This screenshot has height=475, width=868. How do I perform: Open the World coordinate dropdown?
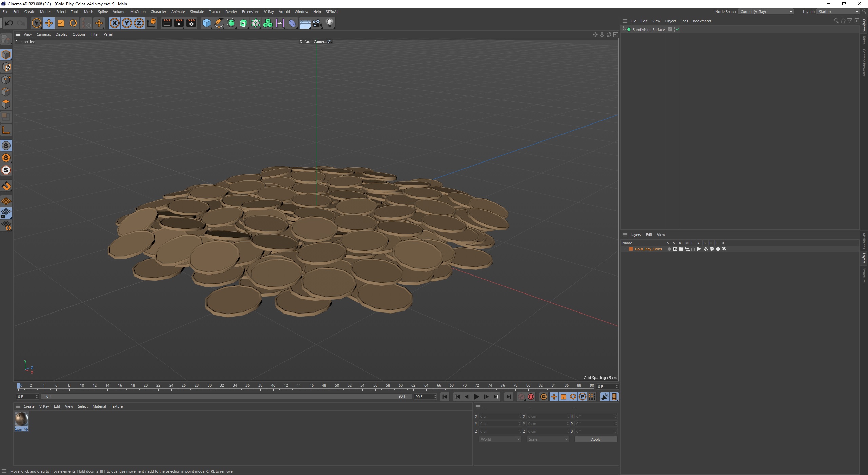click(500, 439)
